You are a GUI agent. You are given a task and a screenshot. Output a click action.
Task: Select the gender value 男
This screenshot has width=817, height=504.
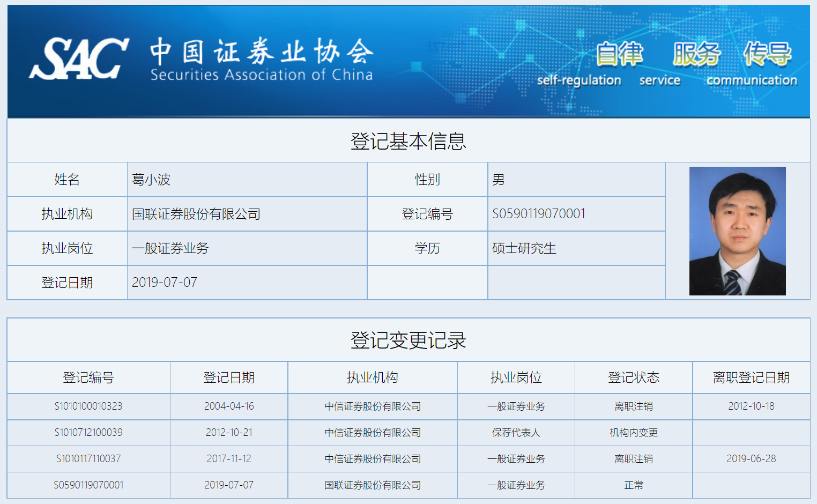coord(499,180)
